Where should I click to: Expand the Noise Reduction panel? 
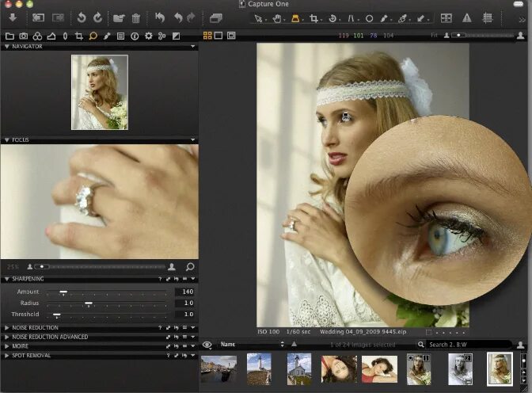35,327
